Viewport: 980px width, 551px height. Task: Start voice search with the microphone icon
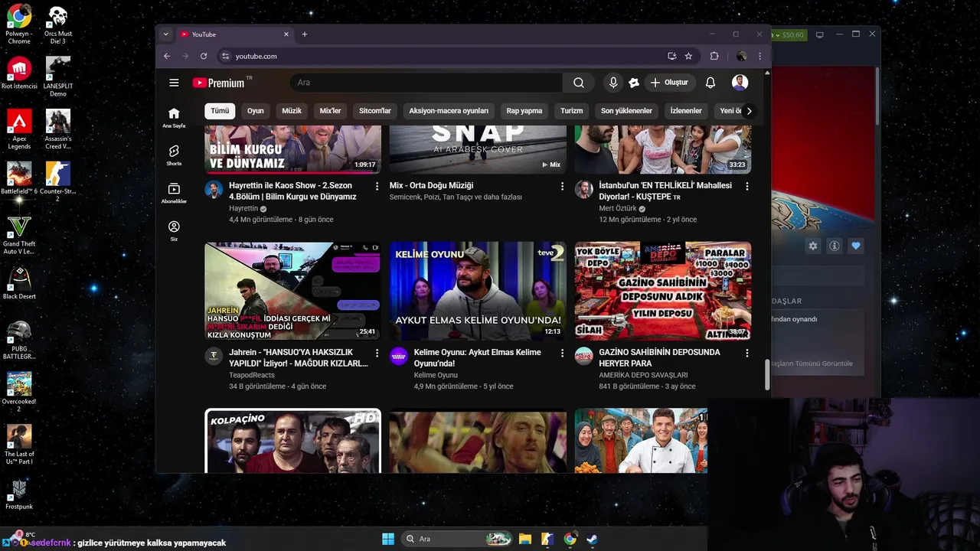click(x=612, y=83)
